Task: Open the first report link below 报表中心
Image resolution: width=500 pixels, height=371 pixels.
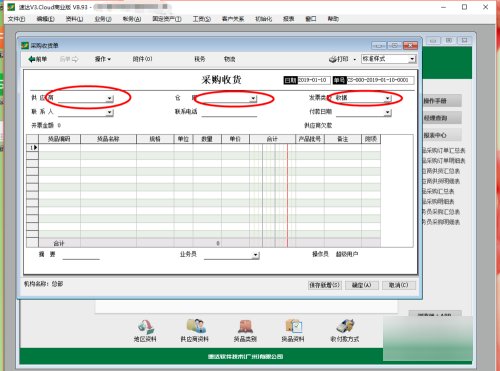Action: [444, 151]
